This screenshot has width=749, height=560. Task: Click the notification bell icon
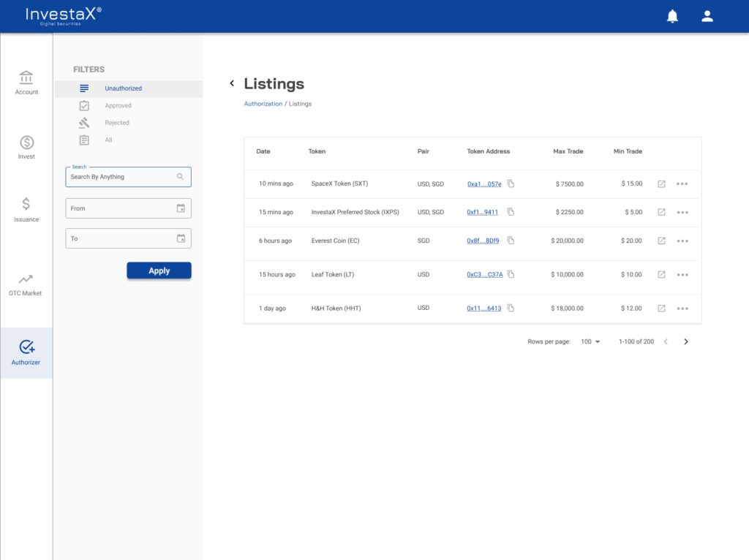(672, 16)
